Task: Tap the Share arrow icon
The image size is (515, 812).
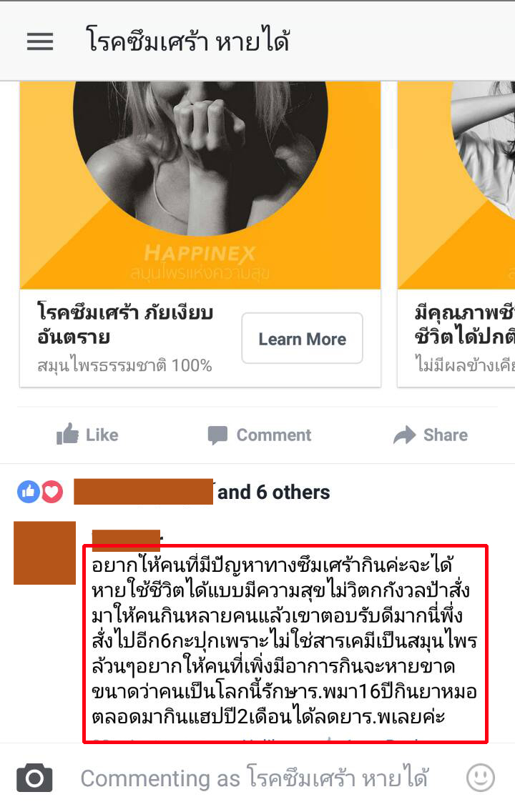Action: [404, 435]
